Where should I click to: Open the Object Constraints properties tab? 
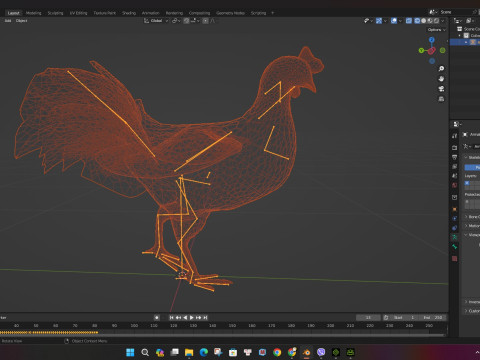[454, 228]
